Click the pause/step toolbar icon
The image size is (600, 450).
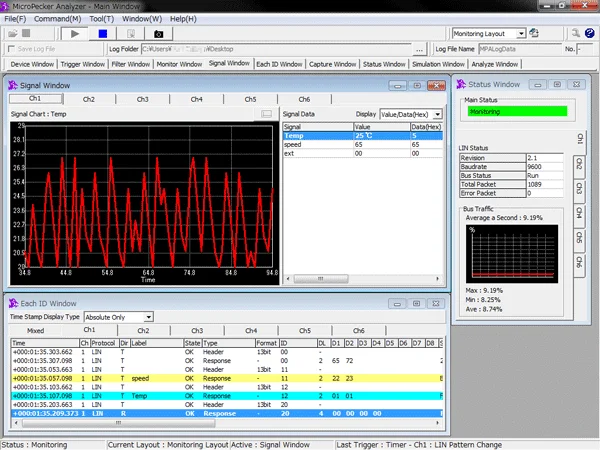[131, 33]
